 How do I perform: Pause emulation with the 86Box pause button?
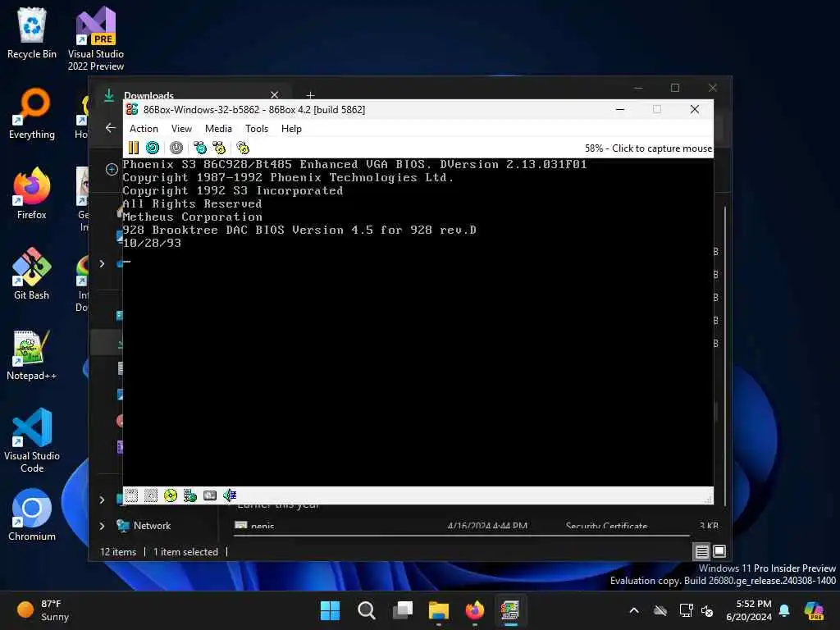134,148
